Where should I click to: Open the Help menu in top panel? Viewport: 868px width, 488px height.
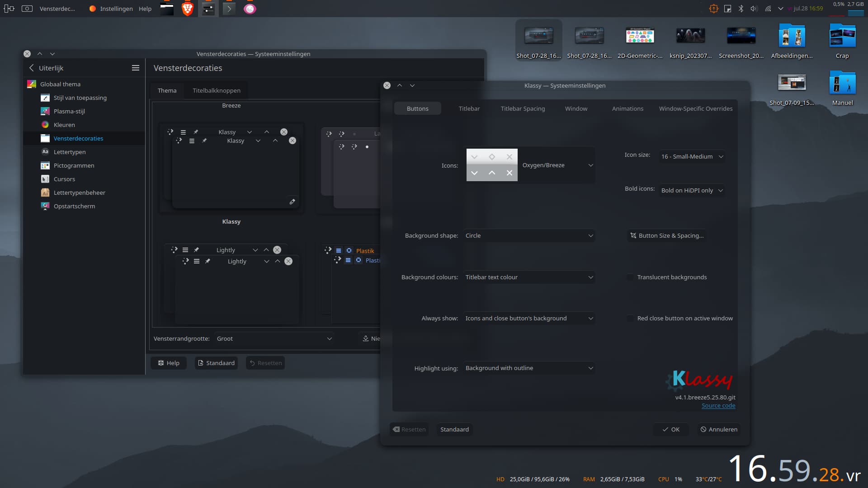point(145,9)
